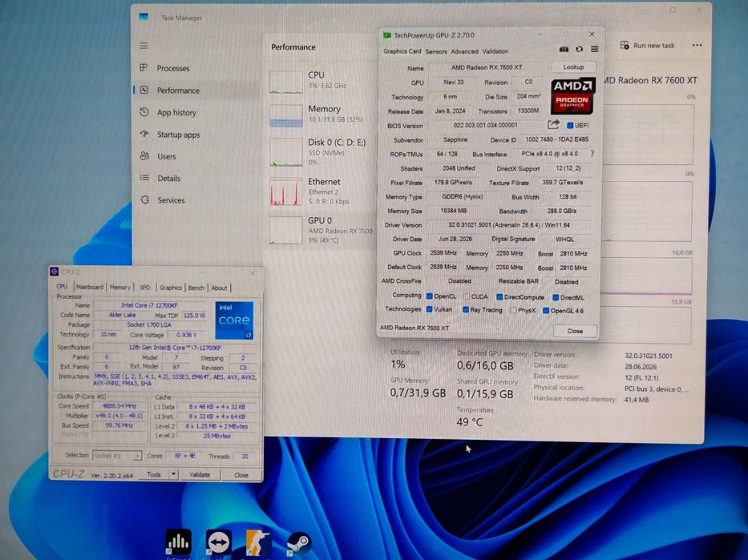Click Run new task in Task Manager
This screenshot has height=560, width=748.
(x=647, y=46)
